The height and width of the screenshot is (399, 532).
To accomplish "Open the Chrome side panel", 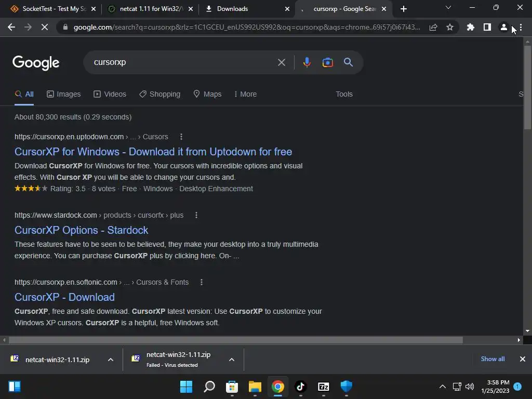I will point(487,27).
